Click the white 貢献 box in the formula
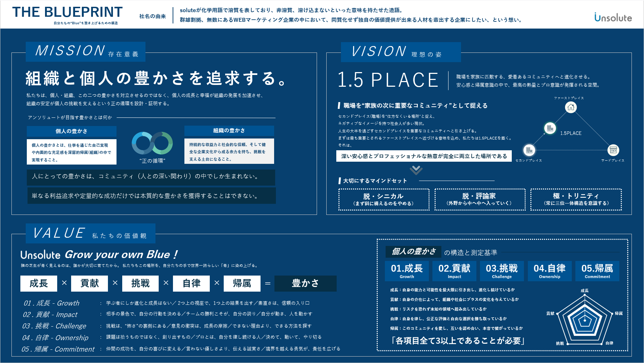The image size is (644, 363). pyautogui.click(x=89, y=283)
